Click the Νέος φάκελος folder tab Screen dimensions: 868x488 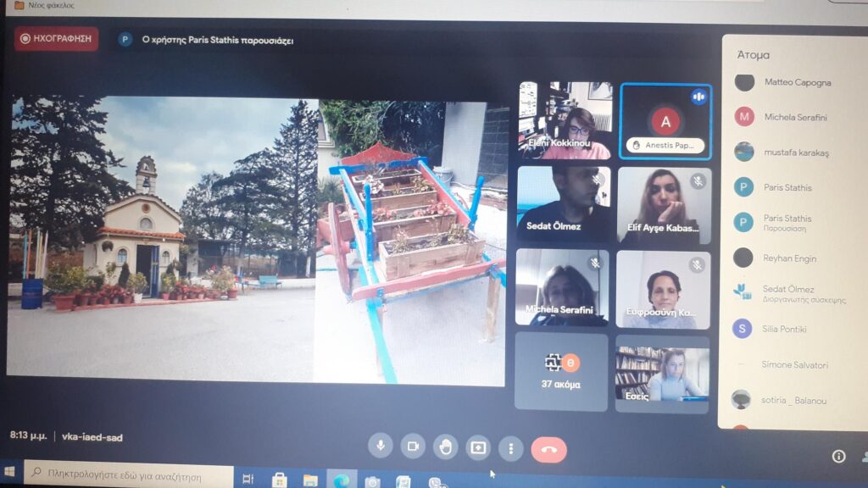click(x=45, y=5)
